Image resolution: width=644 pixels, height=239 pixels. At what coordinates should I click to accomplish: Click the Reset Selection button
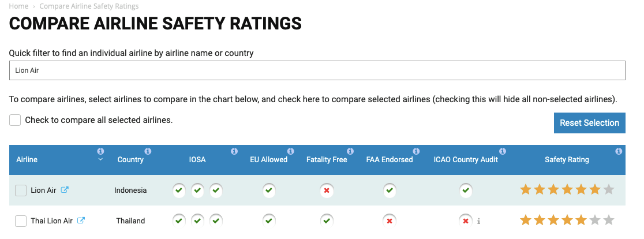589,123
